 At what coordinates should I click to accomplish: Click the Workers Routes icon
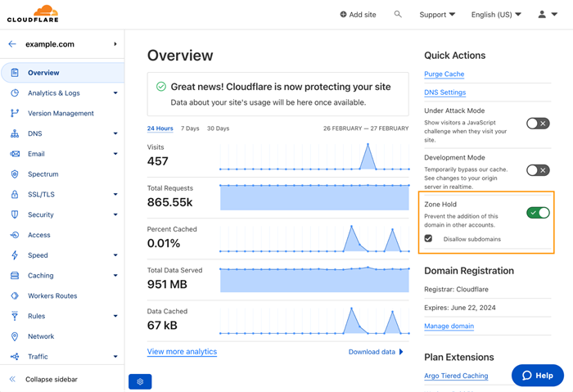pyautogui.click(x=15, y=295)
